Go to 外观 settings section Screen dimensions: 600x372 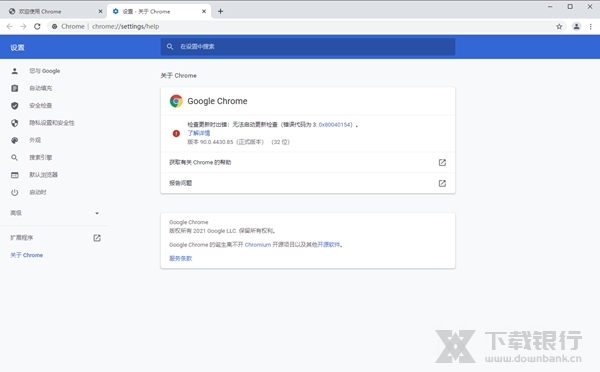pos(35,140)
